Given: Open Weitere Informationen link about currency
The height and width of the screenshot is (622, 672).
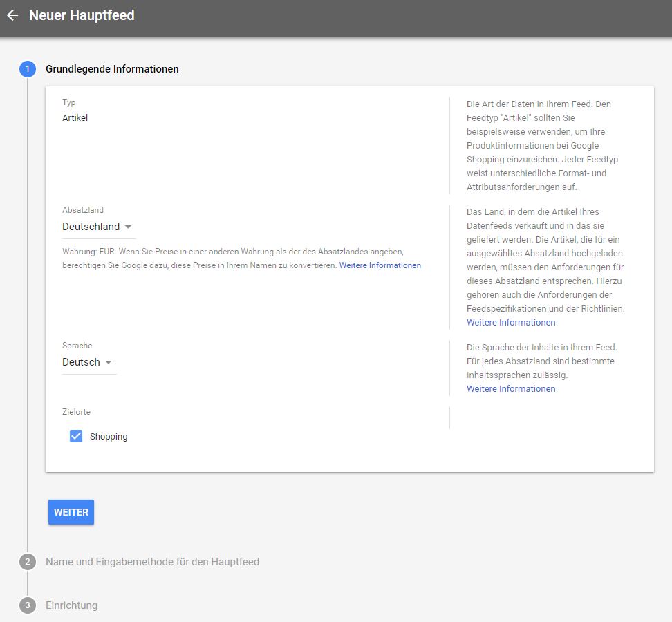Looking at the screenshot, I should click(380, 265).
